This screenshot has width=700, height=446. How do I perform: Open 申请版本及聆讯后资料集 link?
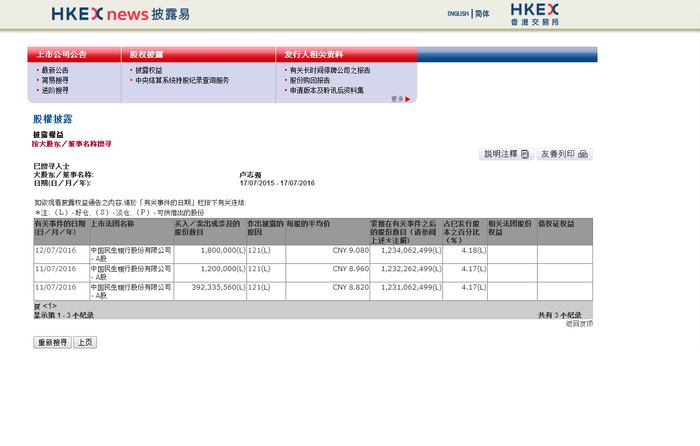point(327,90)
